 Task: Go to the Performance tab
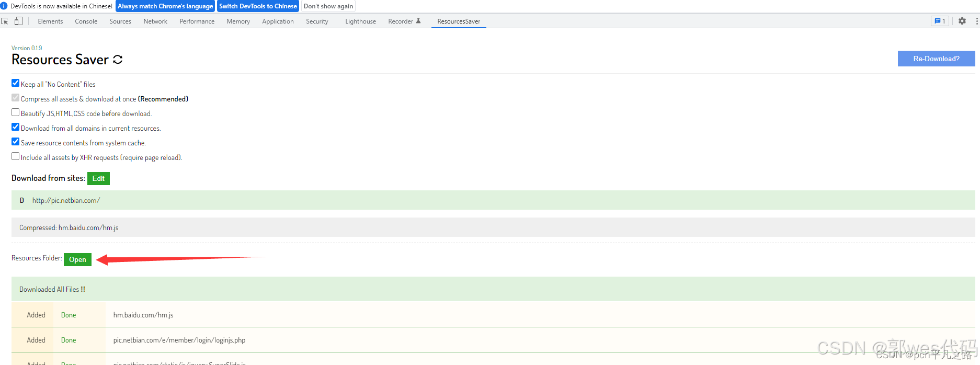click(x=197, y=21)
